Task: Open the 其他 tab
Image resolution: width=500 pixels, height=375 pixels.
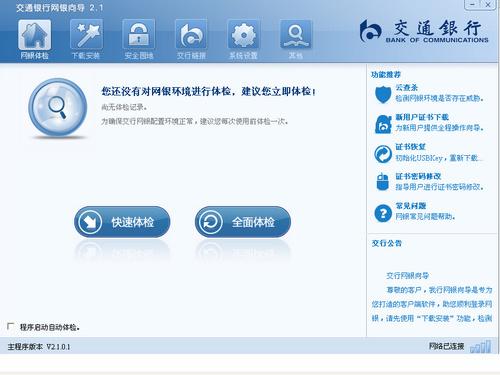Action: [296, 39]
